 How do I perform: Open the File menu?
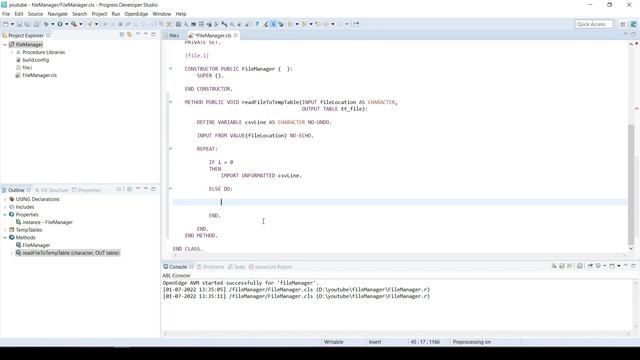click(6, 14)
